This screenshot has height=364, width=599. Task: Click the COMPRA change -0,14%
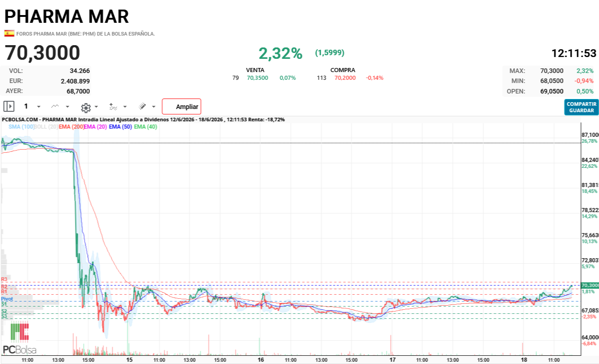pyautogui.click(x=375, y=78)
